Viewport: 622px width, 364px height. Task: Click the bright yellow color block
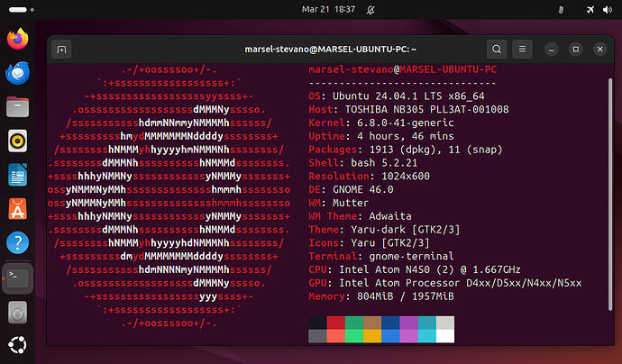coord(372,336)
